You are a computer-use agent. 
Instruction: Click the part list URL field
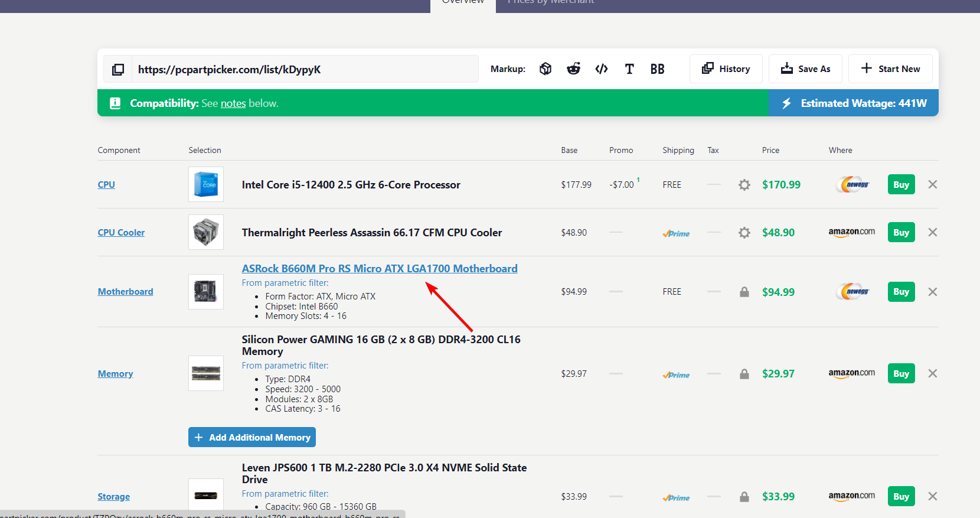click(x=305, y=69)
